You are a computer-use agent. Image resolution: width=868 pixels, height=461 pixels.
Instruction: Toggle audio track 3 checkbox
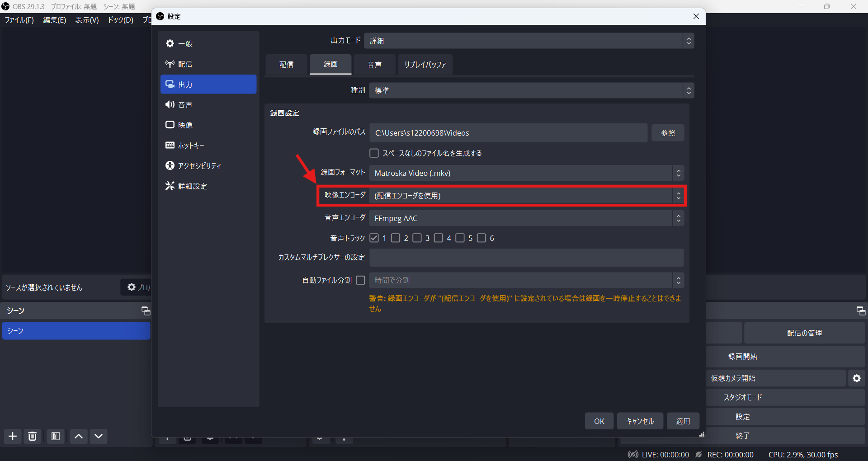[417, 238]
